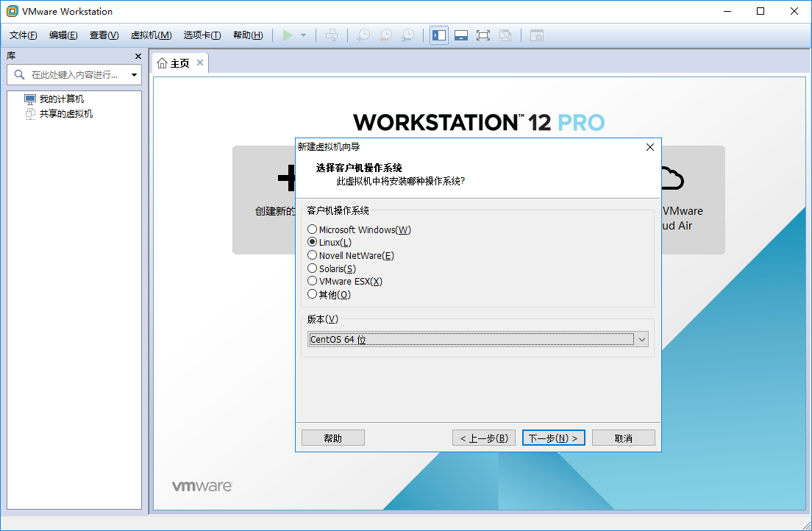Click the cloud icon for VMware vCloud Air
The width and height of the screenshot is (812, 531).
672,178
